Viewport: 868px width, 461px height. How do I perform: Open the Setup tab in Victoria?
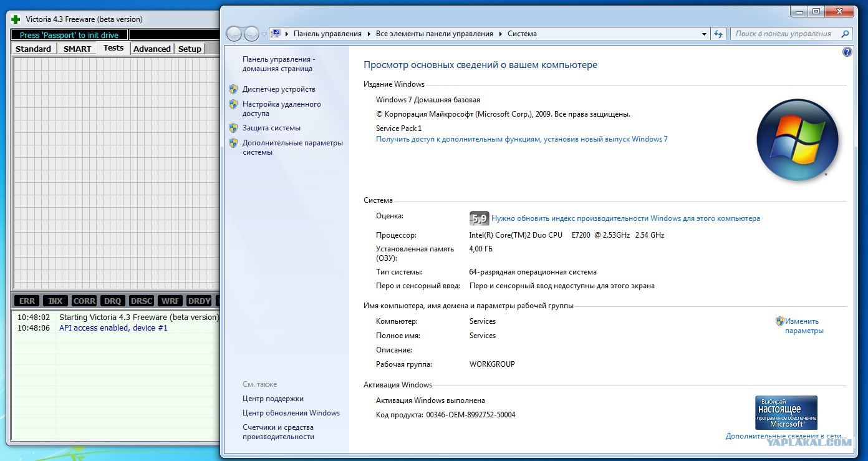click(x=190, y=49)
